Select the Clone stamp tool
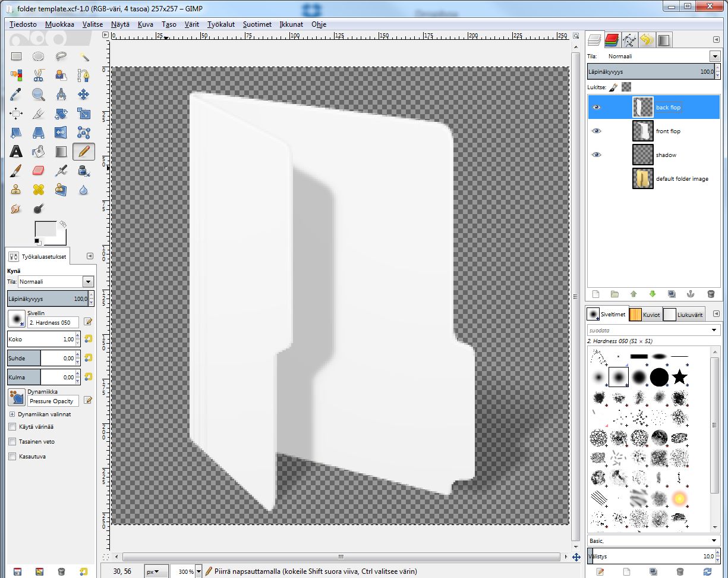Screen dimensions: 728x578 (15, 190)
